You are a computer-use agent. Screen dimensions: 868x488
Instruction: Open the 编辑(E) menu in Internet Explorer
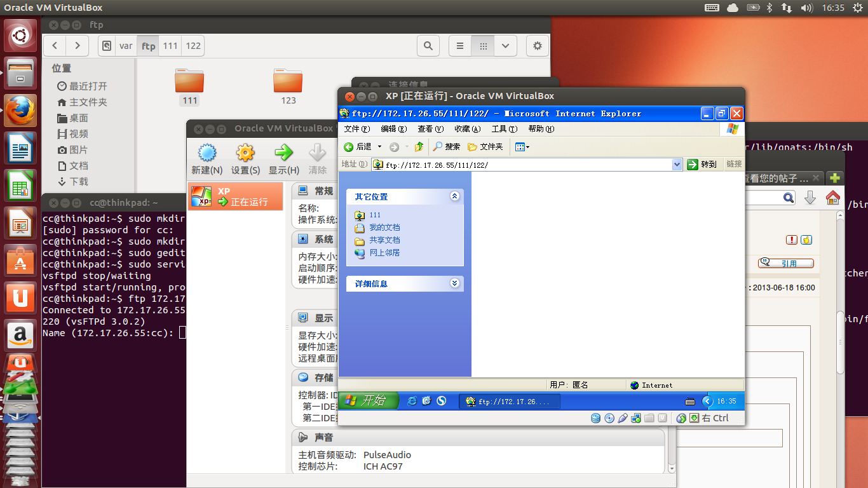tap(393, 129)
